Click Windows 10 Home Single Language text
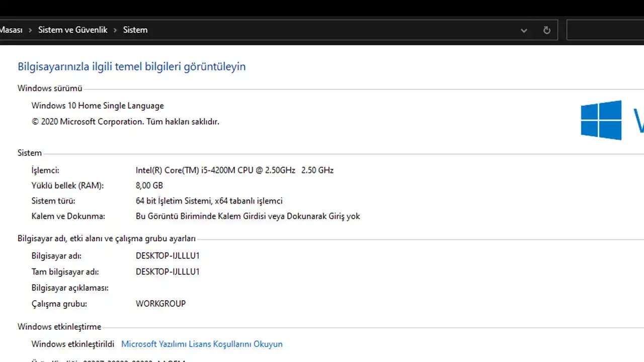Image resolution: width=644 pixels, height=362 pixels. tap(98, 106)
